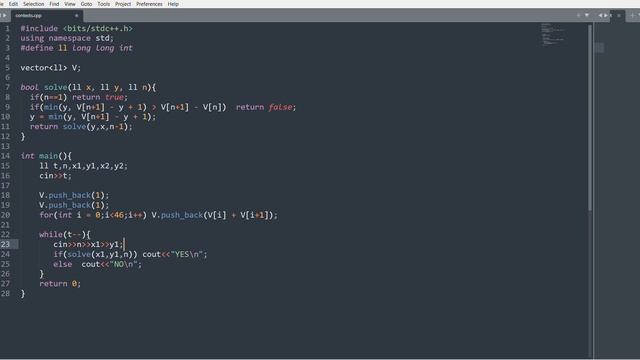
Task: Open the Edit menu
Action: tap(13, 4)
